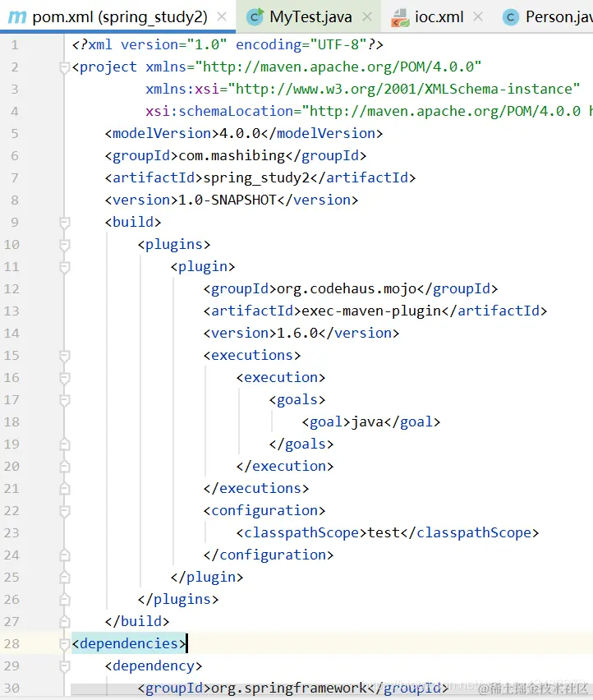The image size is (593, 700).
Task: Click fold end marker at line 21
Action: pos(65,489)
